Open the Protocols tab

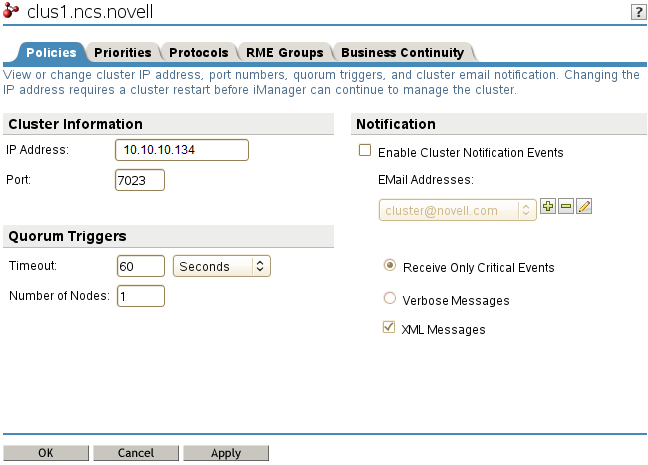click(x=198, y=52)
